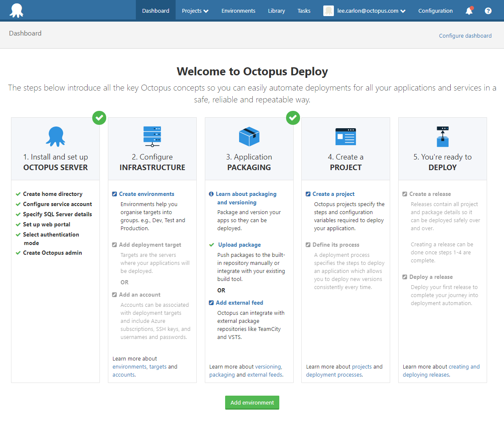Open the Create a project link
Viewport: 504px width, 424px height.
pos(333,194)
